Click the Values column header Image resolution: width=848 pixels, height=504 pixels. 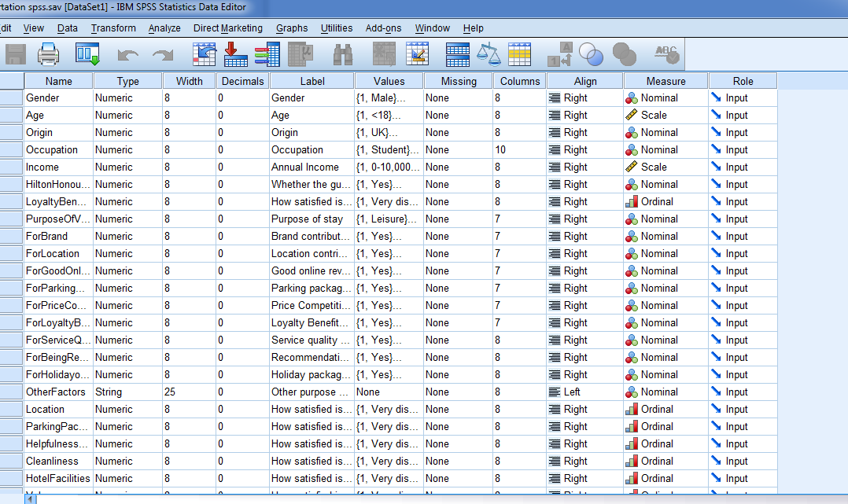coord(389,81)
